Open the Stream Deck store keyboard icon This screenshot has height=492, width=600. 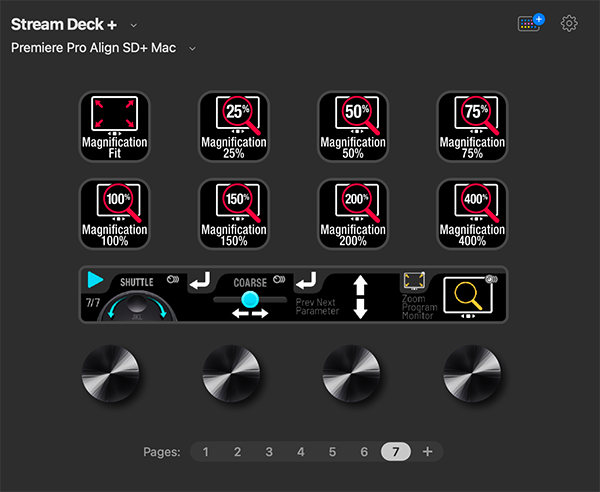pos(531,23)
